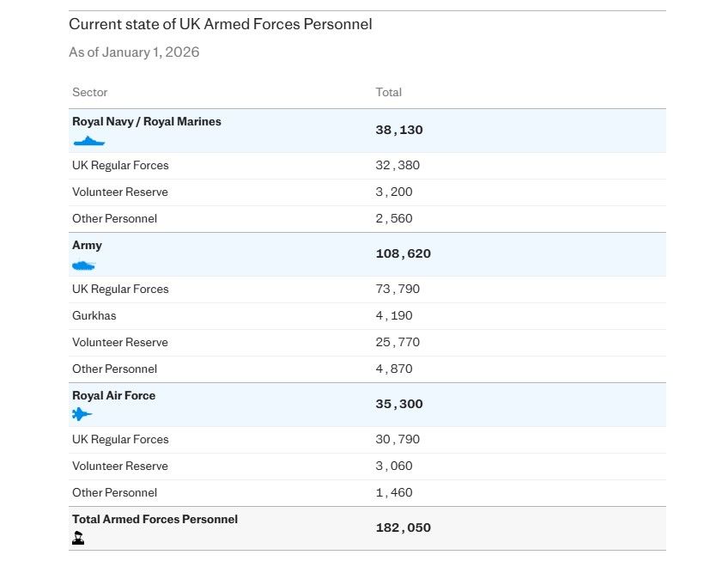Image resolution: width=728 pixels, height=567 pixels.
Task: Click the blue warship icon under Royal Navy
Action: tap(89, 141)
